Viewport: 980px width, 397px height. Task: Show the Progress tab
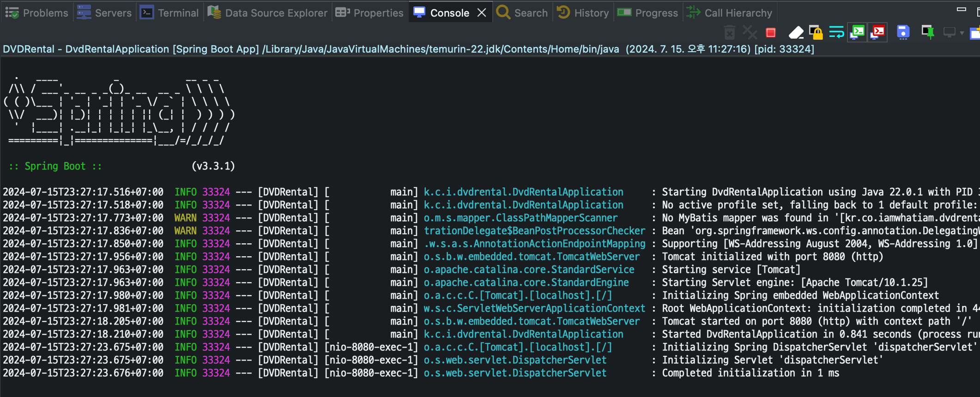click(647, 13)
